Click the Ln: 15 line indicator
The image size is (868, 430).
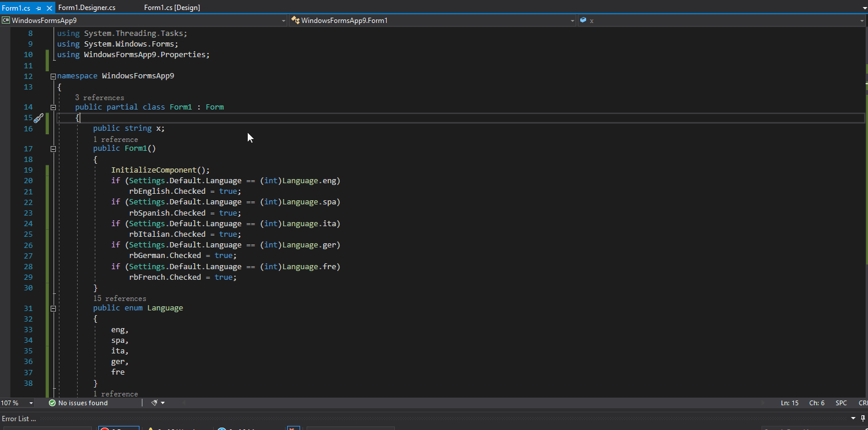[x=790, y=403]
